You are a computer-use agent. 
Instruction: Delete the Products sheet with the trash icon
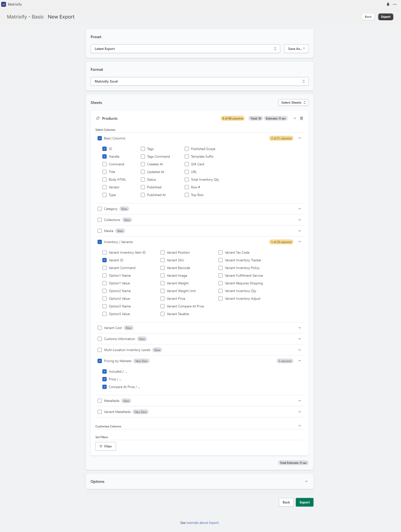coord(301,118)
